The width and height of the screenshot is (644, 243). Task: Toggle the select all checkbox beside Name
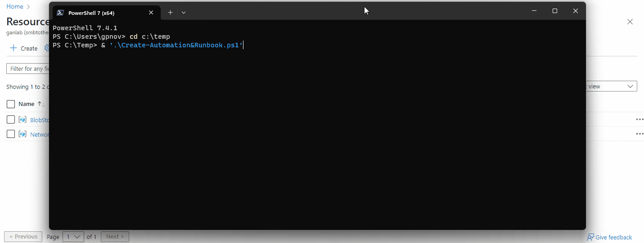point(11,104)
